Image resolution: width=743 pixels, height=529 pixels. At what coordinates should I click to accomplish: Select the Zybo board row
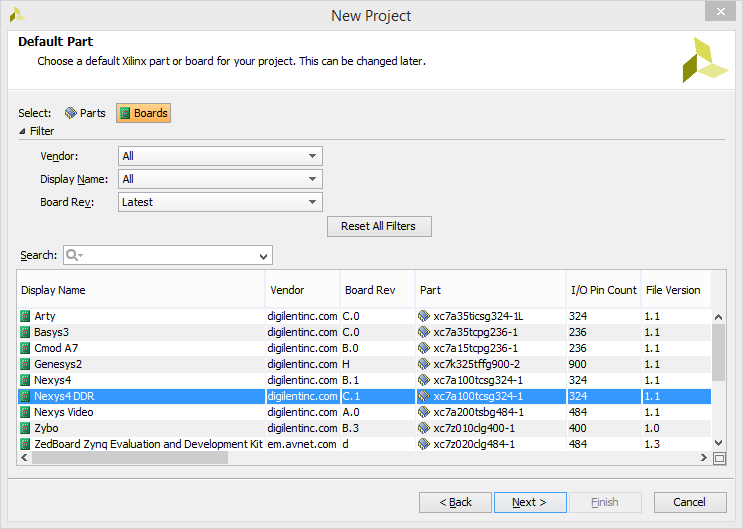(364, 429)
